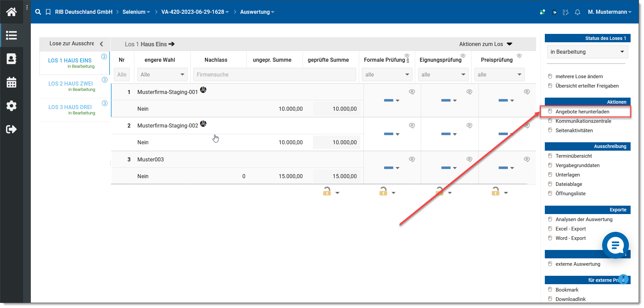The image size is (644, 308).
Task: Toggle lock under Formale Prüfung column
Action: [x=383, y=191]
